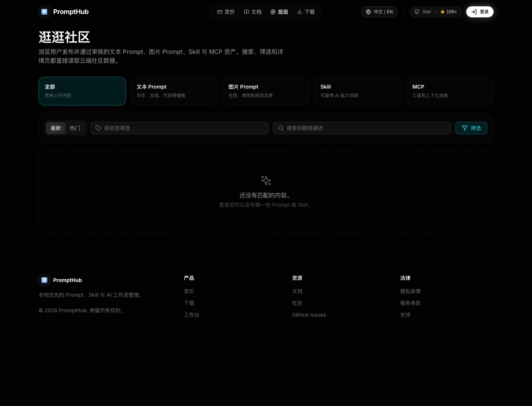Click the 筛选 filter button
Image resolution: width=532 pixels, height=406 pixels.
pyautogui.click(x=471, y=128)
